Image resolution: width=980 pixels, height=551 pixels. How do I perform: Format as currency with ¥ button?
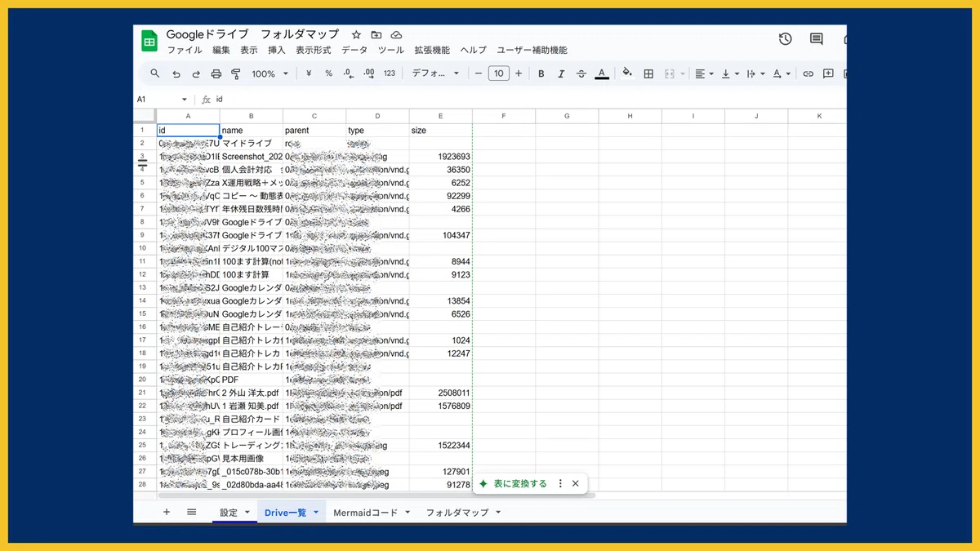tap(309, 73)
